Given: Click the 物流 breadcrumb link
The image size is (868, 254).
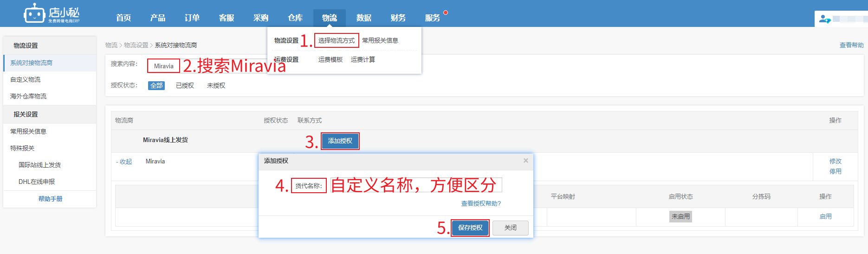Looking at the screenshot, I should pyautogui.click(x=111, y=45).
